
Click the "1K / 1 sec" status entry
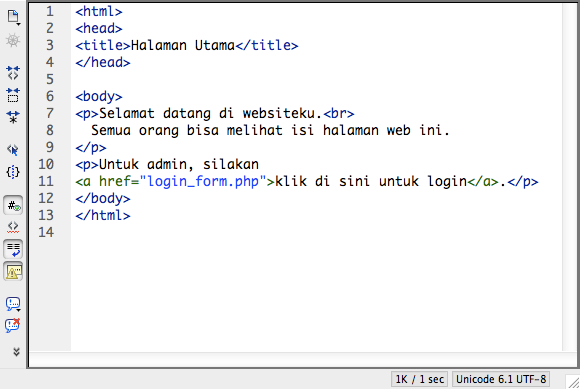[x=419, y=379]
